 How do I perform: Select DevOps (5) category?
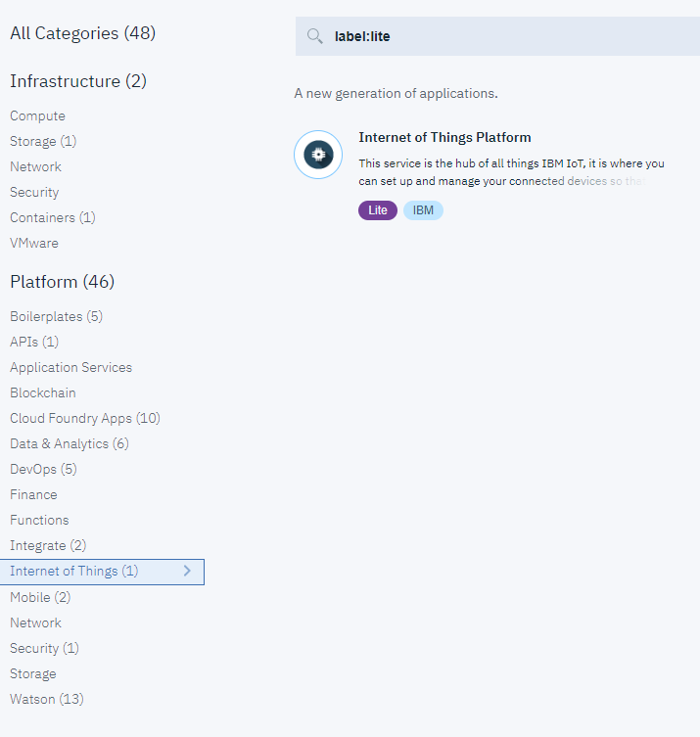43,469
